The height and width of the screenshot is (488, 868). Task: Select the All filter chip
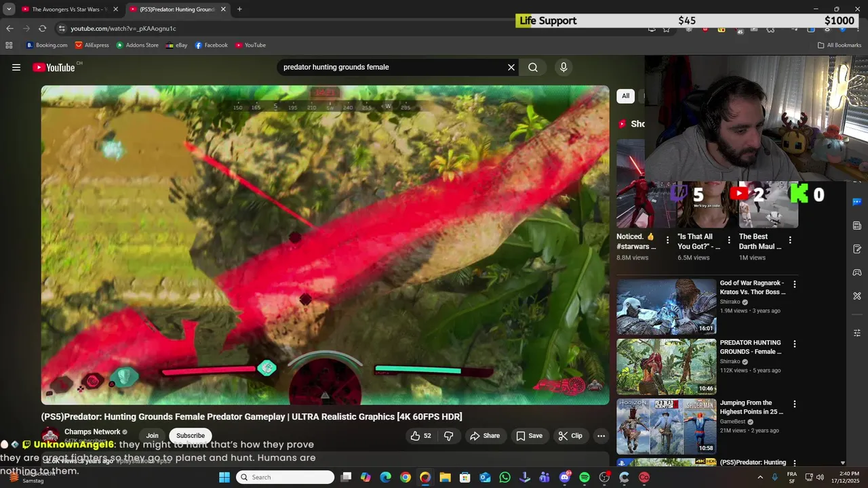pyautogui.click(x=625, y=96)
